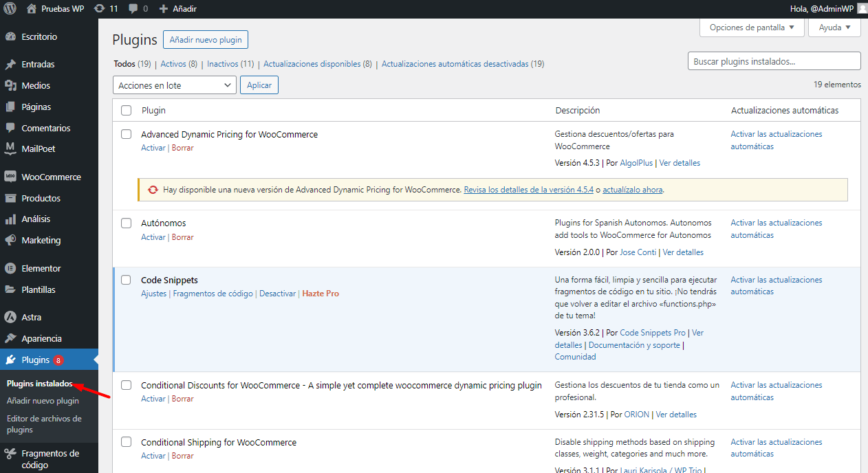Screen dimensions: 868x473
Task: Click the Análisis bar chart icon
Action: (x=10, y=219)
